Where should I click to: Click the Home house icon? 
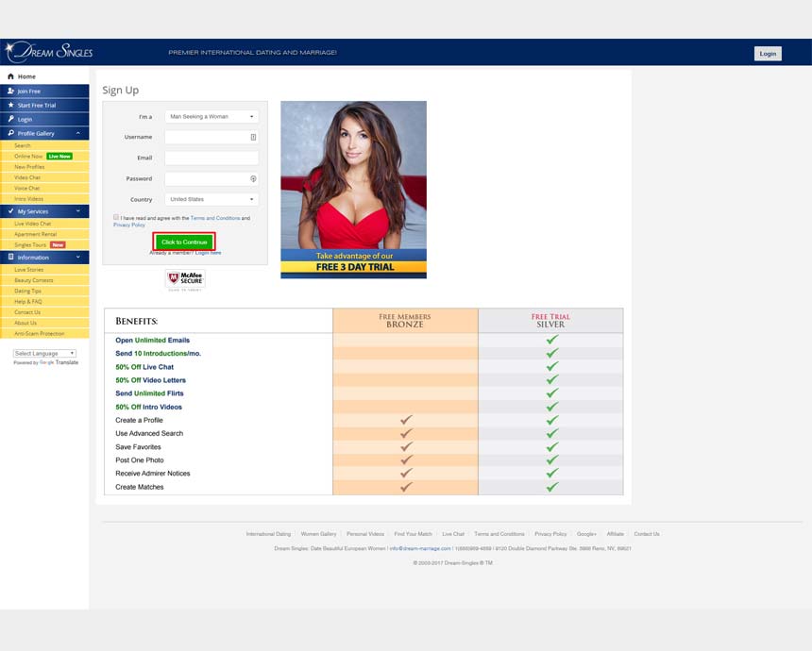[x=10, y=76]
